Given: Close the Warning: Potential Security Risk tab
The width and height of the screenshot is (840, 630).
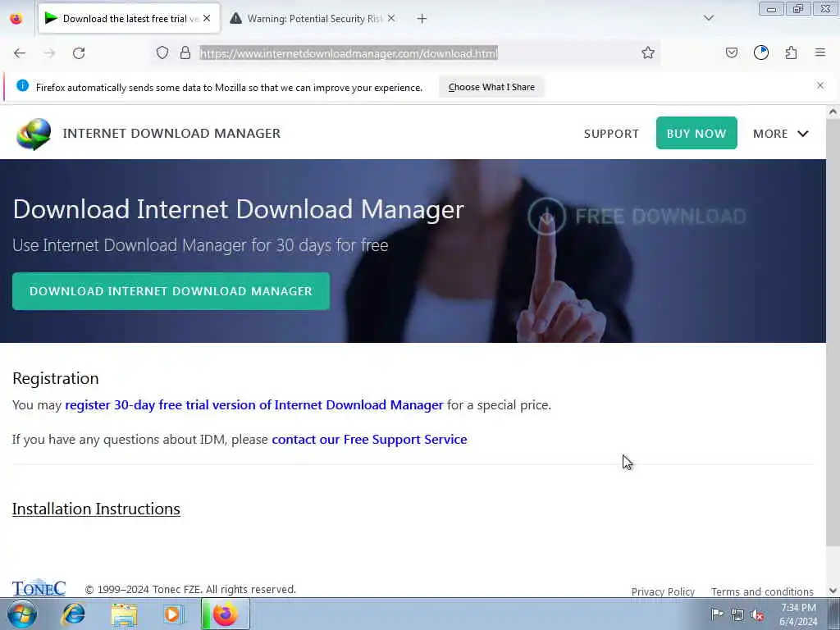Looking at the screenshot, I should 391,18.
